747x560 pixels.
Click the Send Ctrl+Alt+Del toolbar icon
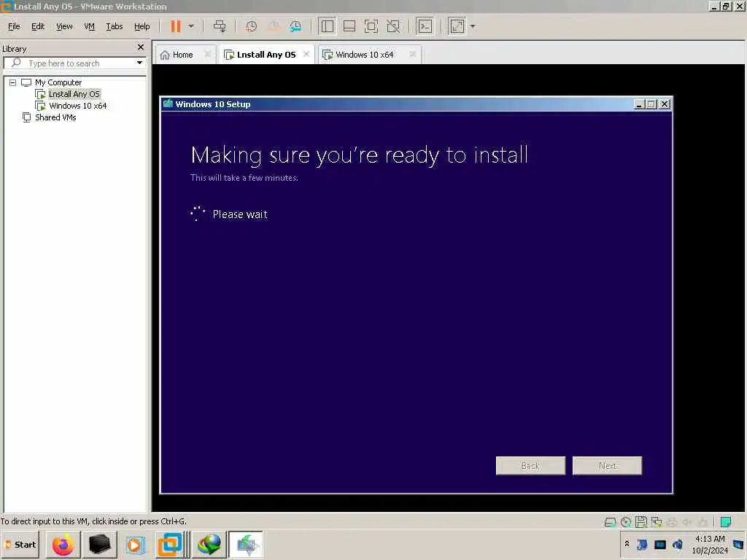[x=220, y=26]
